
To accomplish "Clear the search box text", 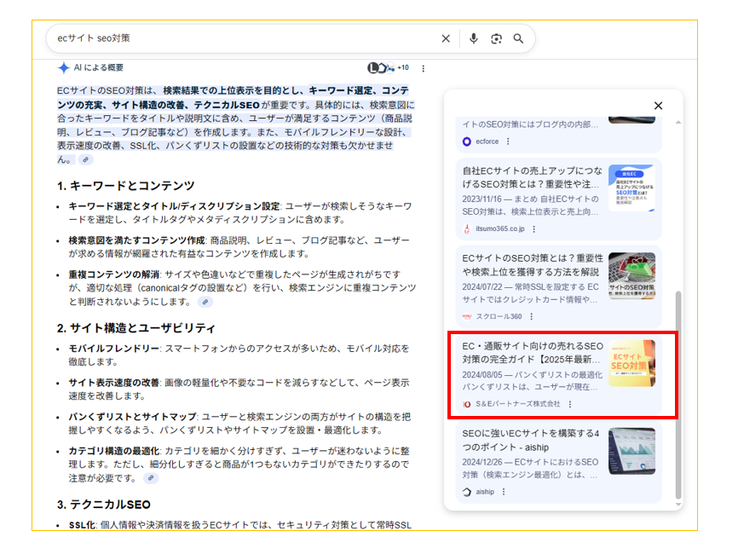I will tap(446, 38).
